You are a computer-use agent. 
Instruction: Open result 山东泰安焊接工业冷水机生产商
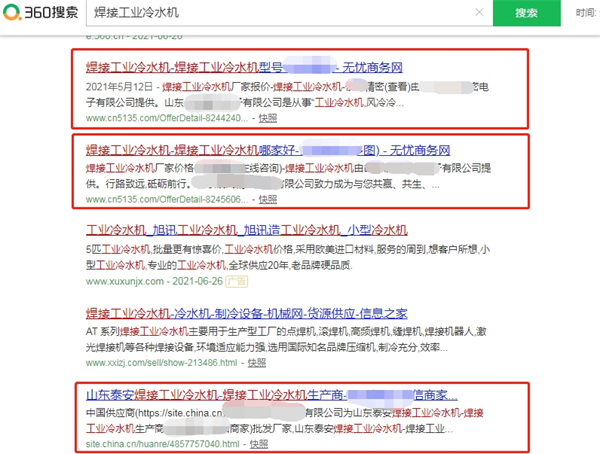[272, 395]
